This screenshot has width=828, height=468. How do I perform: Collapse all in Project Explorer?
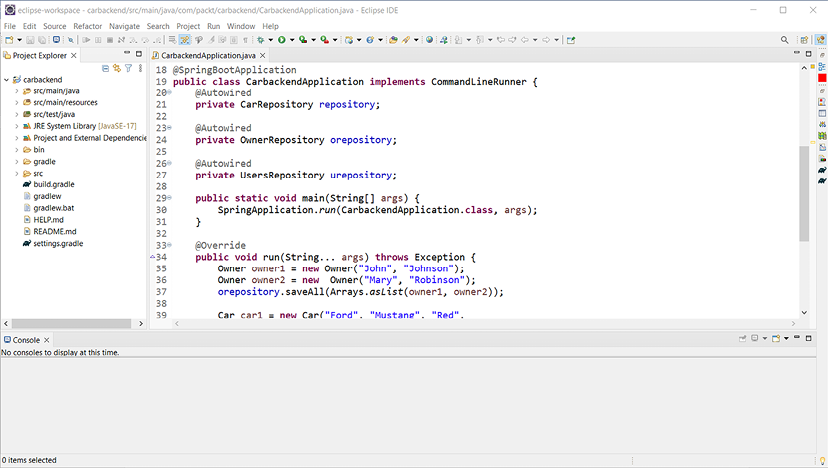click(x=106, y=69)
